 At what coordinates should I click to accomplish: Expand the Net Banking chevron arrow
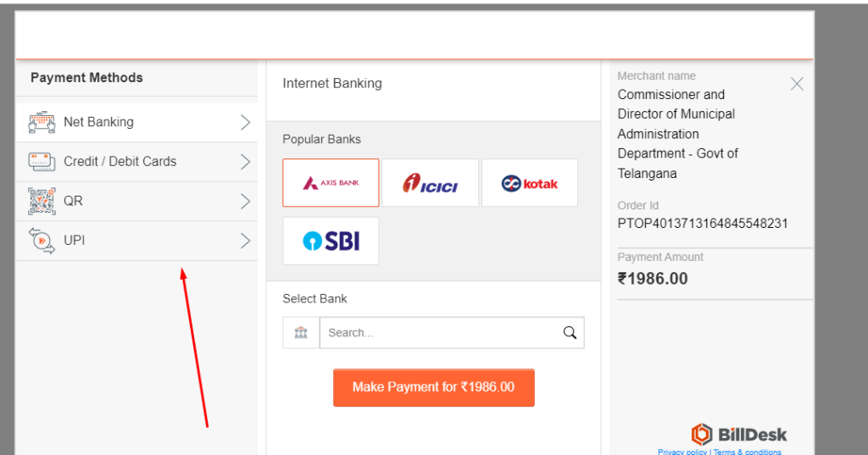[x=245, y=122]
